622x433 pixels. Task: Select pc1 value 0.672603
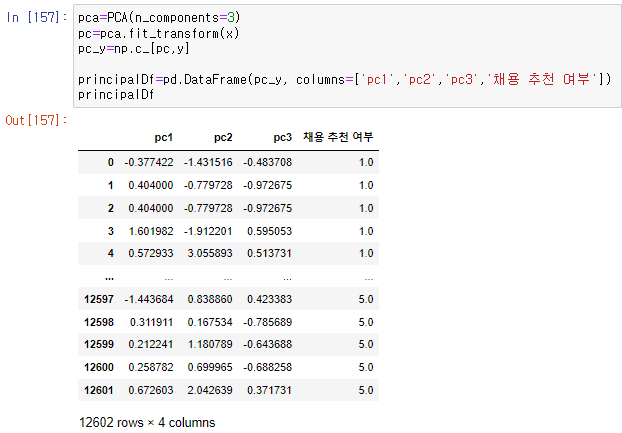click(151, 391)
